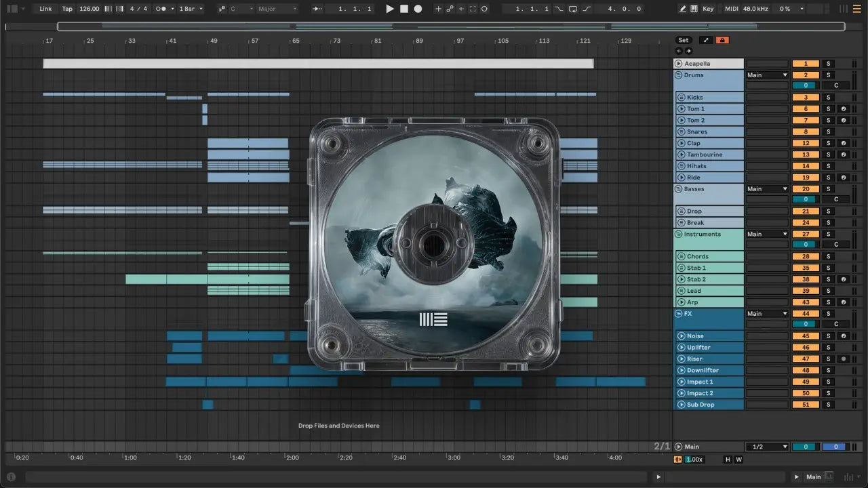Toggle the metronome icon
The image size is (868, 488).
pyautogui.click(x=161, y=9)
